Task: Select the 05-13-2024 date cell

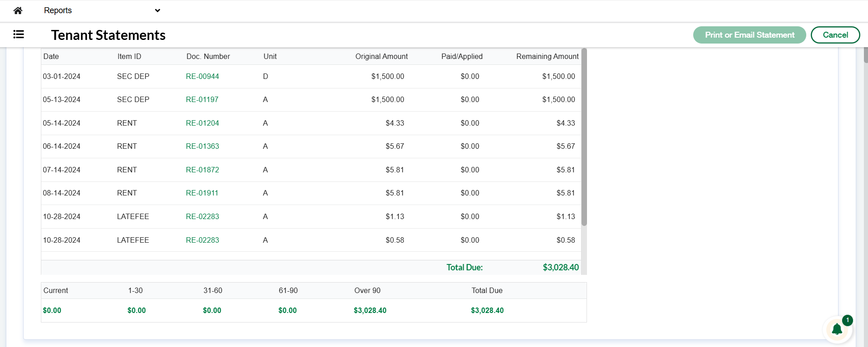Action: click(x=62, y=99)
